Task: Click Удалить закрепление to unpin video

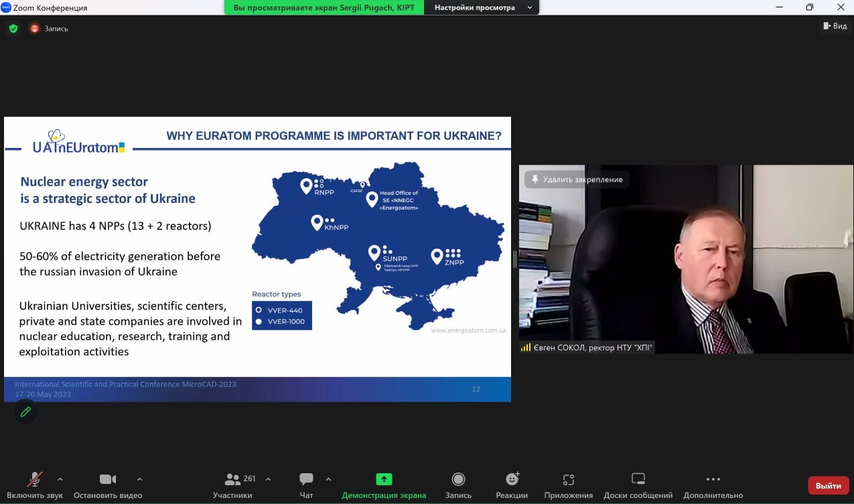Action: [x=577, y=179]
